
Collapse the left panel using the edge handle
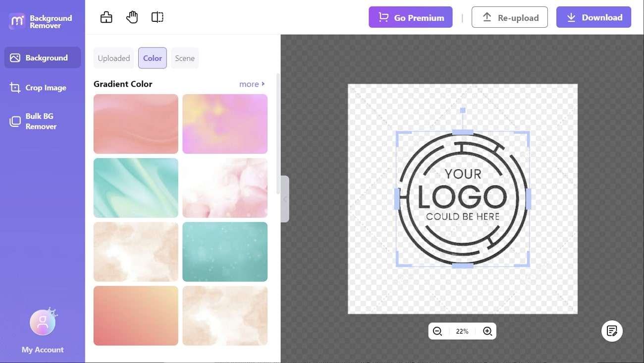click(285, 198)
